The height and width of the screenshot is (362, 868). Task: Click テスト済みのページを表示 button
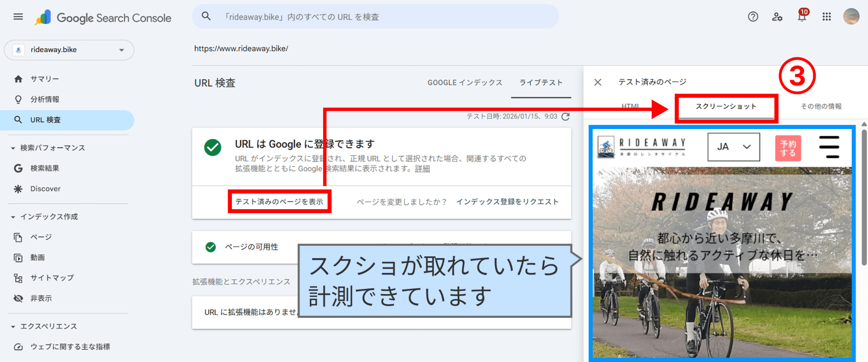(x=279, y=202)
